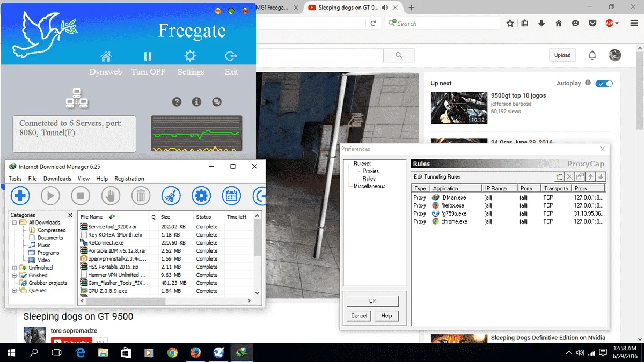
Task: Open IDM Scheduler calendar icon
Action: click(x=231, y=196)
